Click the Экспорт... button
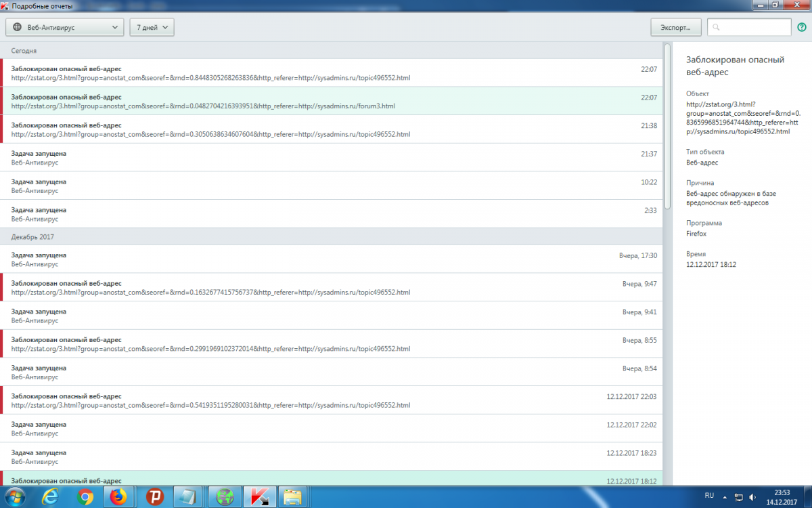 [x=675, y=27]
